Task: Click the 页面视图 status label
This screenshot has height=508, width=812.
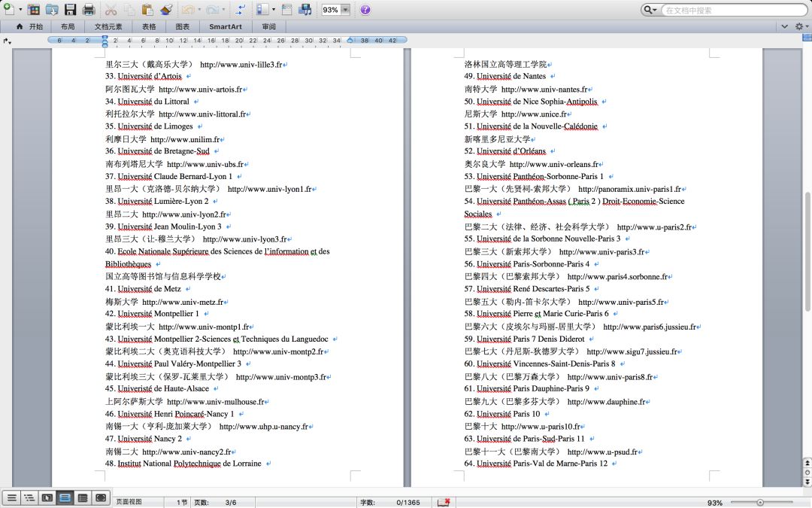Action: [129, 502]
